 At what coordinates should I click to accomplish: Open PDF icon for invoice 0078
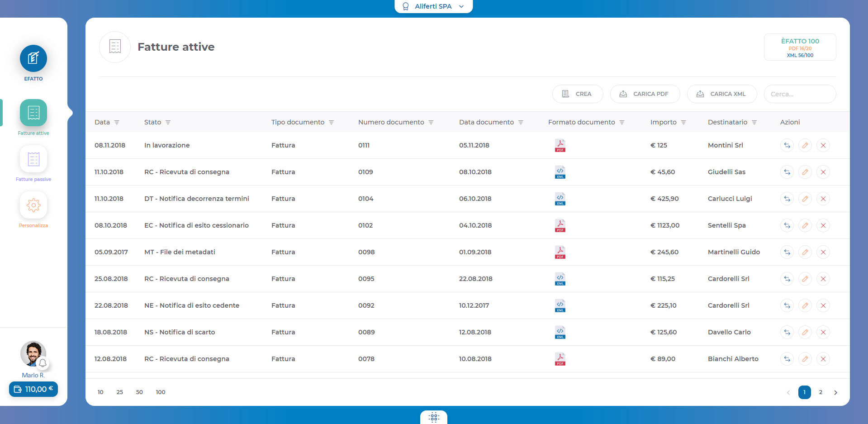tap(560, 359)
